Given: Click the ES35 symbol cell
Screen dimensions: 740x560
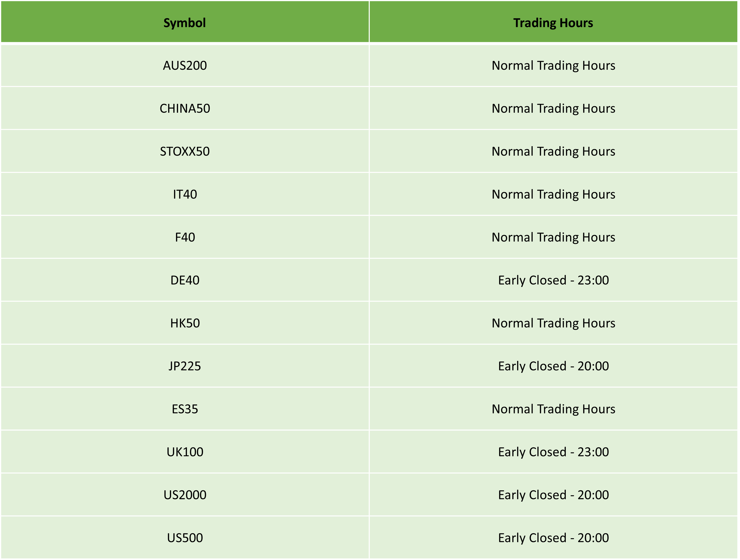Looking at the screenshot, I should 185,409.
